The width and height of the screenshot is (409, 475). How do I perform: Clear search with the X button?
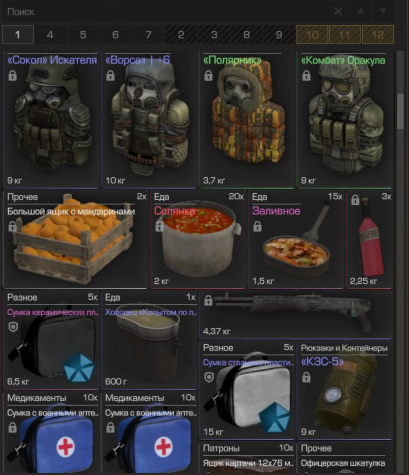338,12
